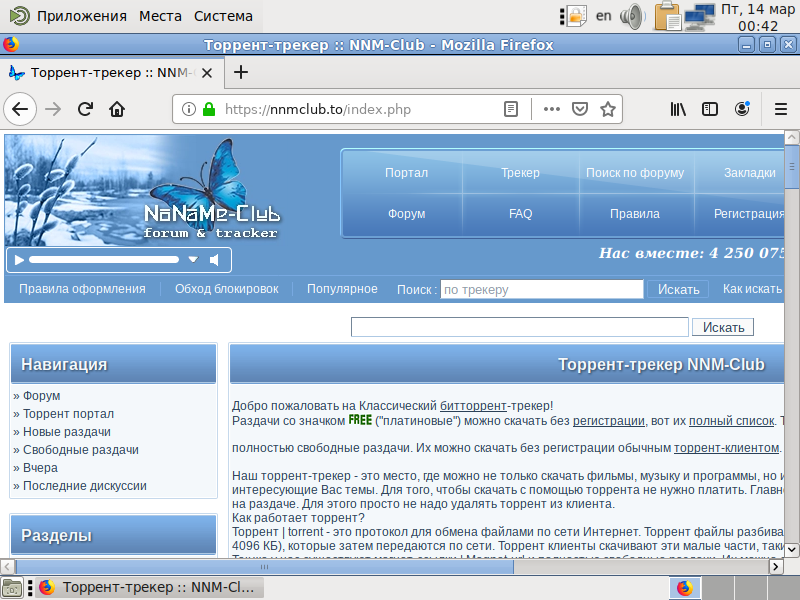Screen dimensions: 800x600
Task: Follow the торрент-клиентом link
Action: [x=727, y=448]
